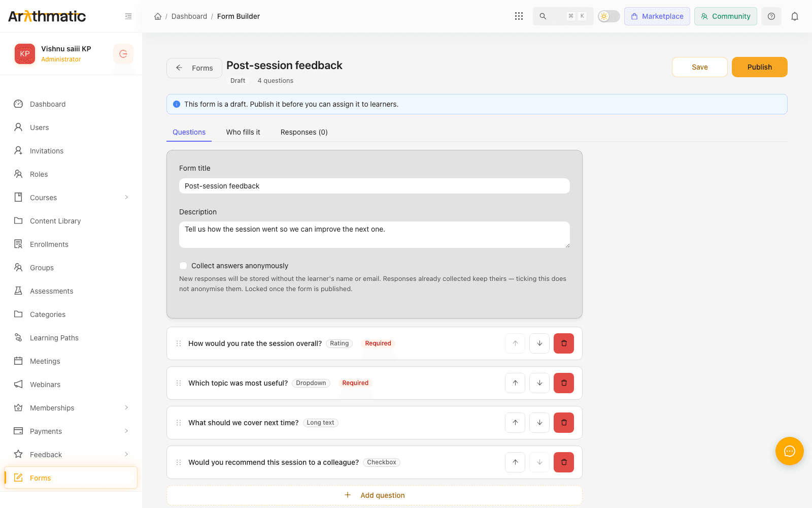Open the home breadcrumb icon
This screenshot has width=812, height=508.
[158, 16]
